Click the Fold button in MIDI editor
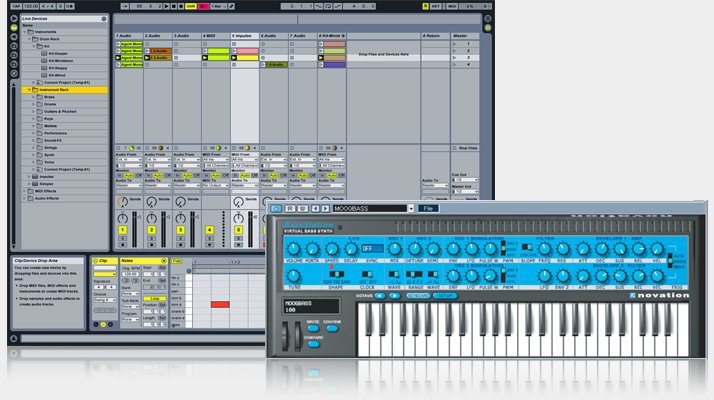 click(177, 262)
